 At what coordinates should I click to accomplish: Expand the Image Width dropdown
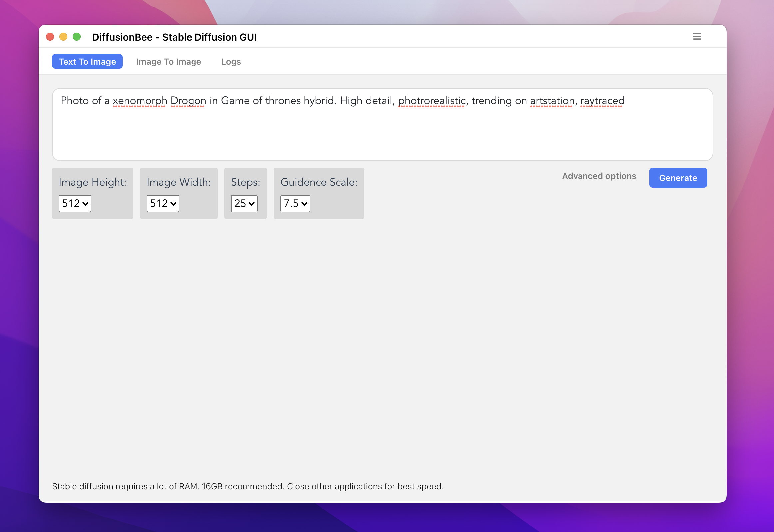162,203
